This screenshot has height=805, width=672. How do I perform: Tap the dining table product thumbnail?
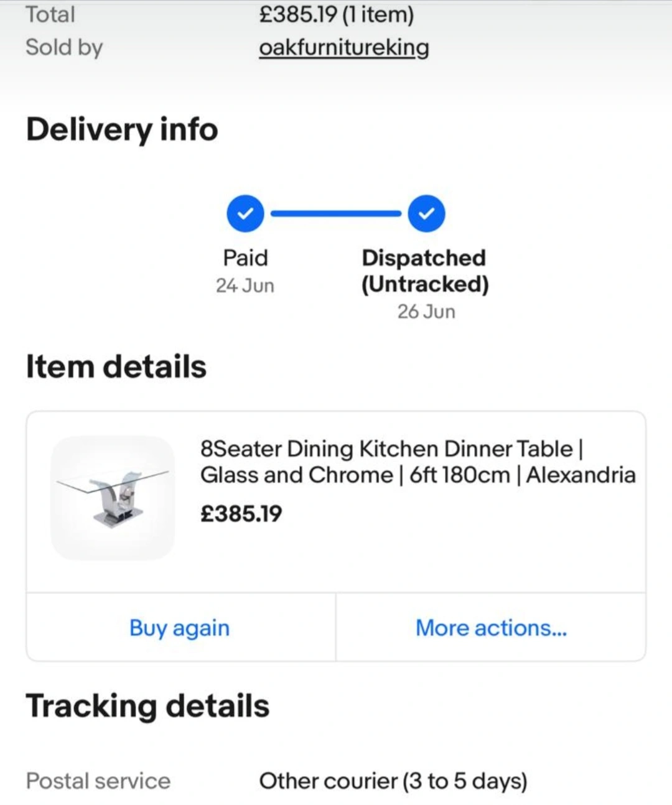113,498
